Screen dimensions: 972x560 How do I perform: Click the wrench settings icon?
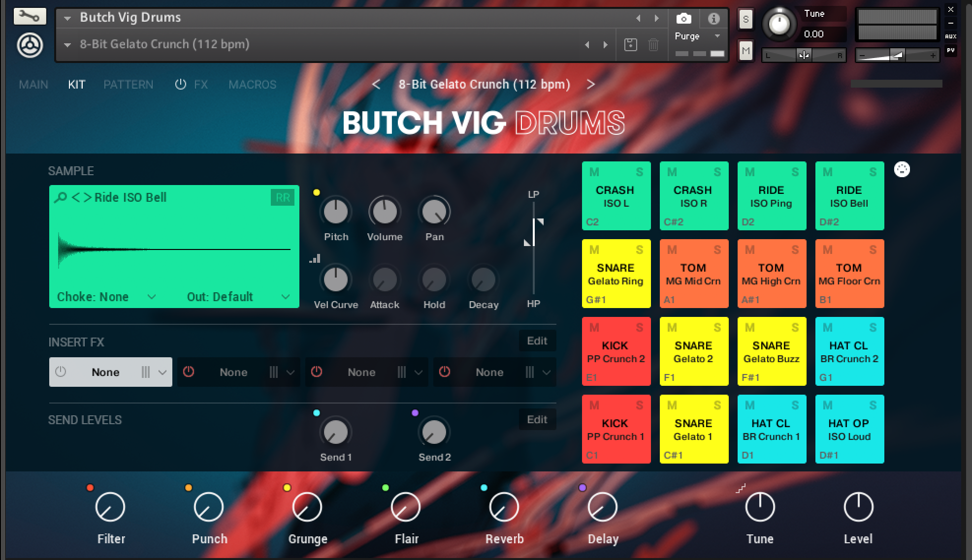click(30, 17)
